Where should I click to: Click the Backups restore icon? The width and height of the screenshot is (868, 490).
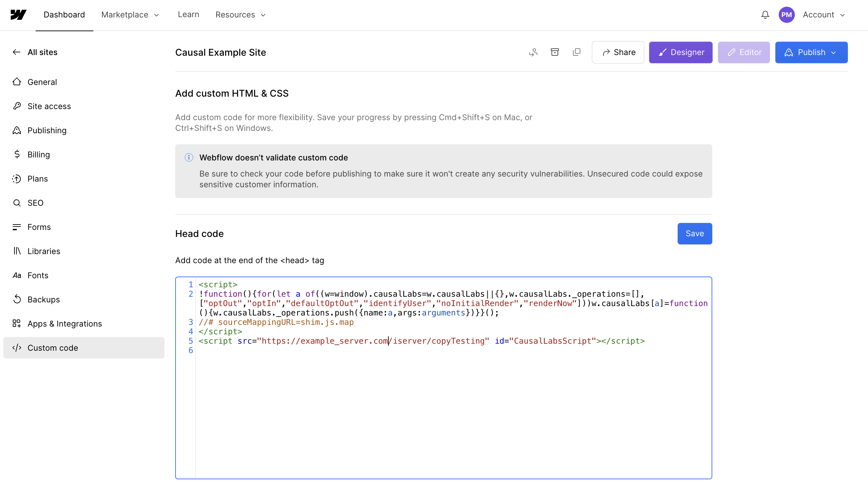(x=17, y=300)
